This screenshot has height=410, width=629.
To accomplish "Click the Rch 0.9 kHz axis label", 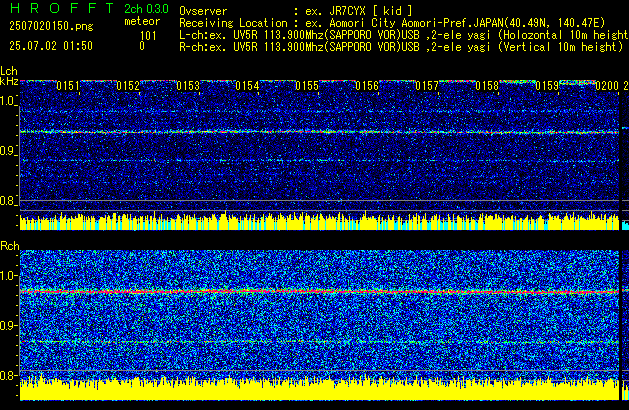I will click(x=8, y=325).
